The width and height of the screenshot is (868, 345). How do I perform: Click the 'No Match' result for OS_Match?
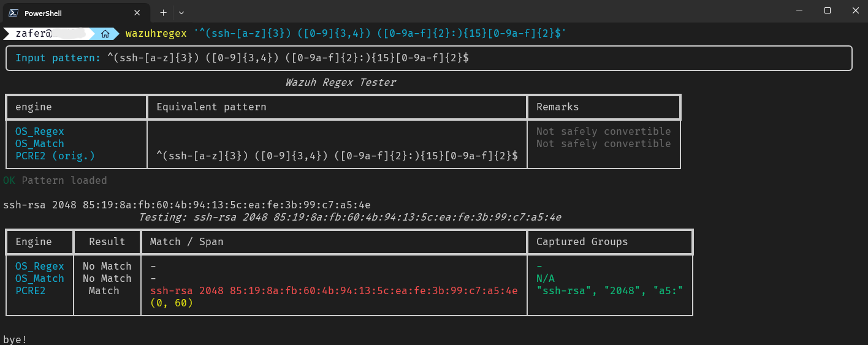[x=107, y=278]
